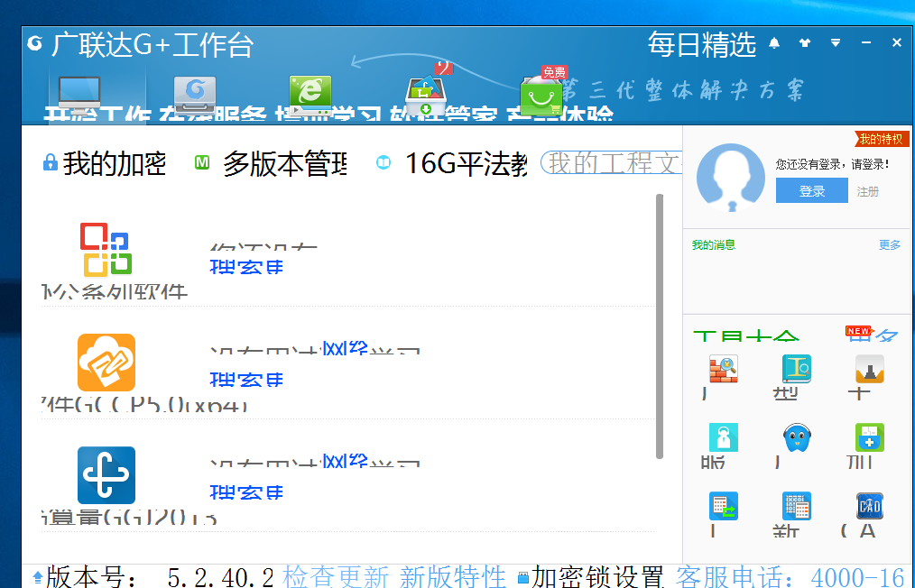The width and height of the screenshot is (915, 588).
Task: Open the CAD tool icon
Action: (870, 506)
